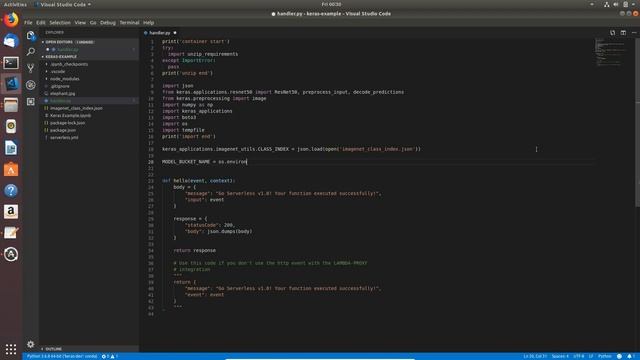Open Thunderbird mail from the dock

[11, 41]
